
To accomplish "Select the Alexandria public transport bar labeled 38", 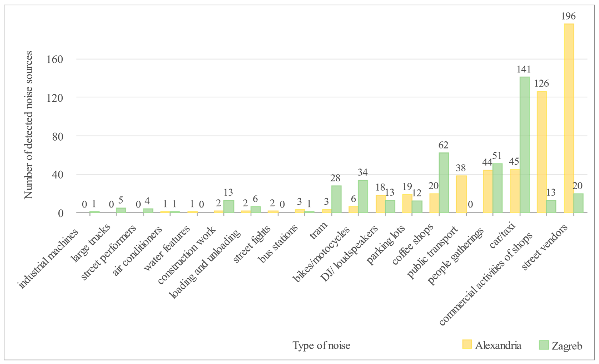I will [461, 194].
